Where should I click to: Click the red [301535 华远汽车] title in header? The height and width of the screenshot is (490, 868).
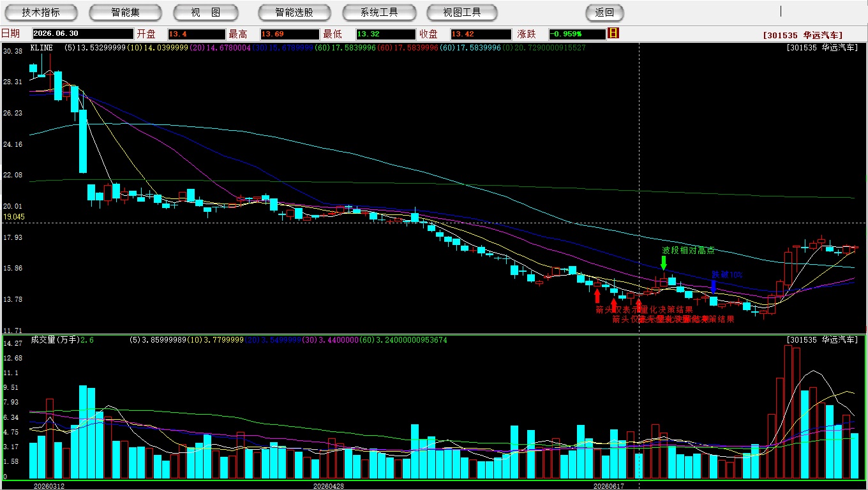[x=803, y=36]
